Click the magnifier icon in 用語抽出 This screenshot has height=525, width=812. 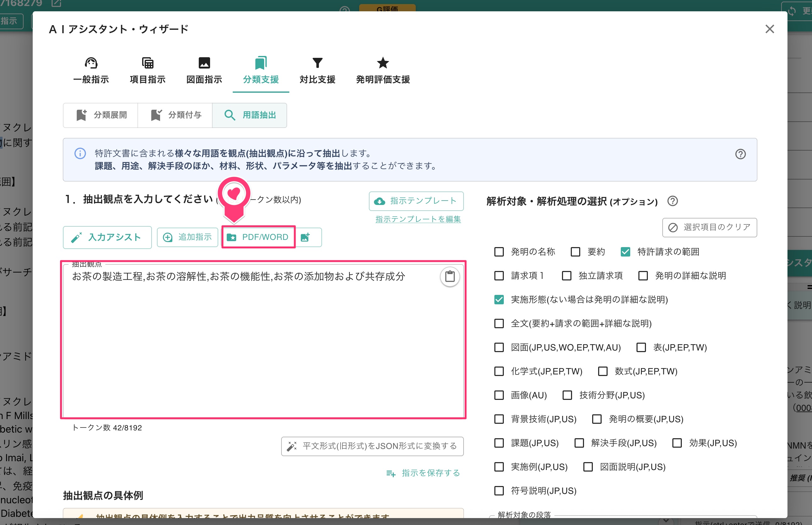230,115
